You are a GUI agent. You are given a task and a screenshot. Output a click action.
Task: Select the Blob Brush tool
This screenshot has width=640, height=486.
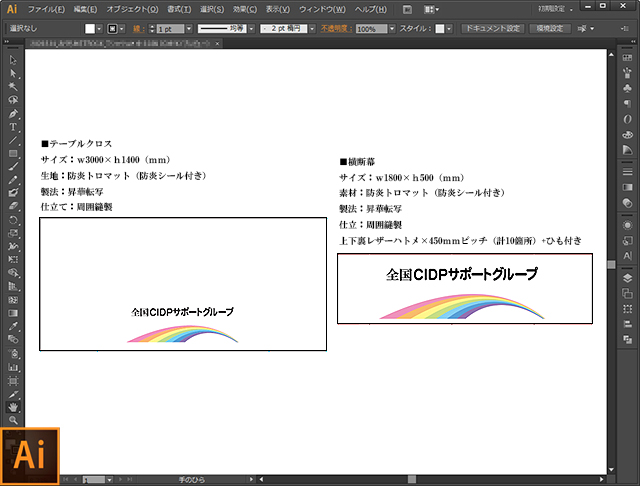pos(13,193)
